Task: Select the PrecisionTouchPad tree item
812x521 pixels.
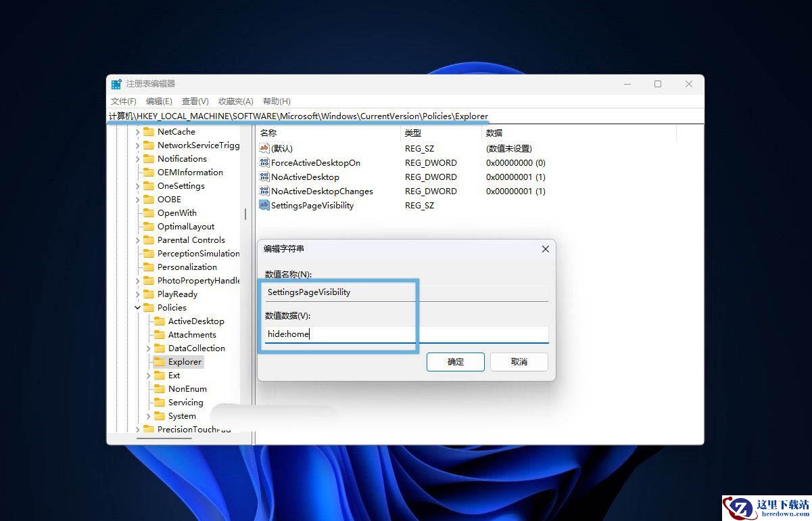Action: (x=193, y=430)
